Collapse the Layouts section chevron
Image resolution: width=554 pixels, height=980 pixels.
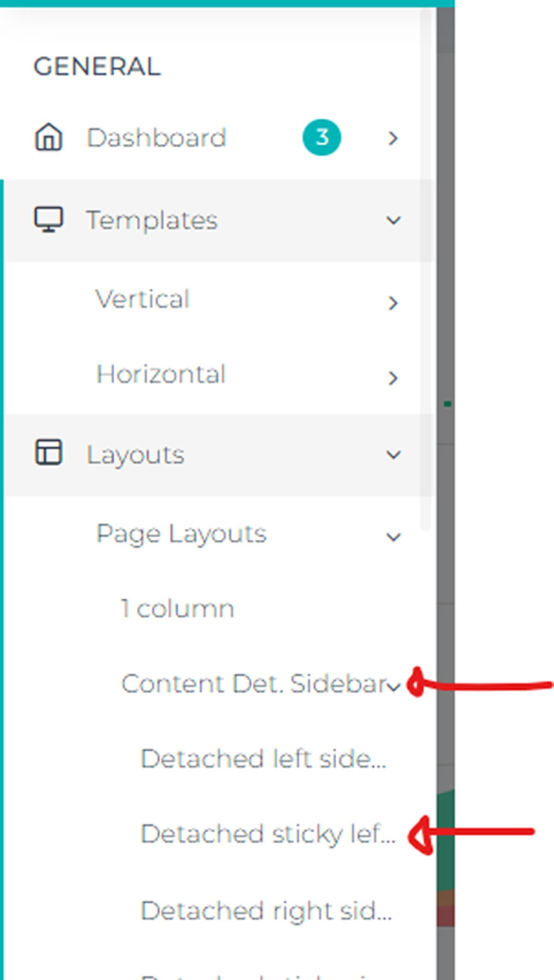click(393, 454)
